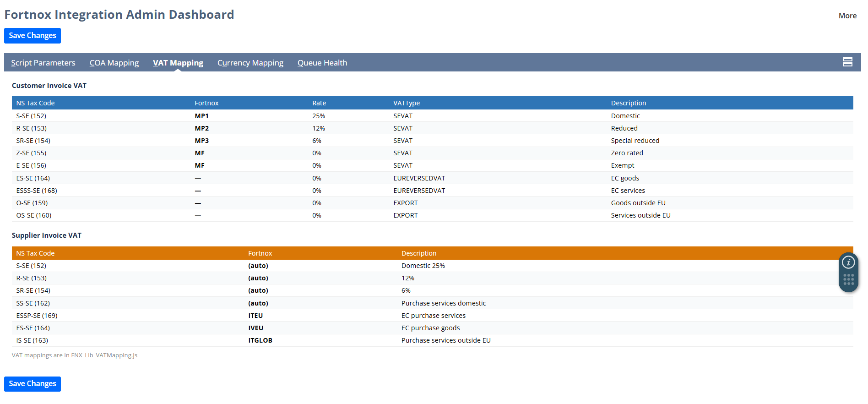Select the VAT Mapping tab
This screenshot has width=868, height=404.
pyautogui.click(x=178, y=63)
